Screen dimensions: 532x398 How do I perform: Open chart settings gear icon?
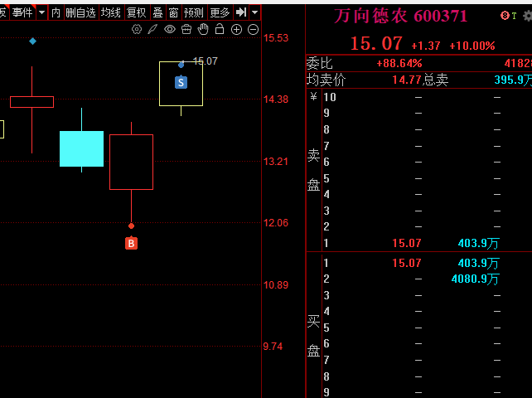click(137, 29)
